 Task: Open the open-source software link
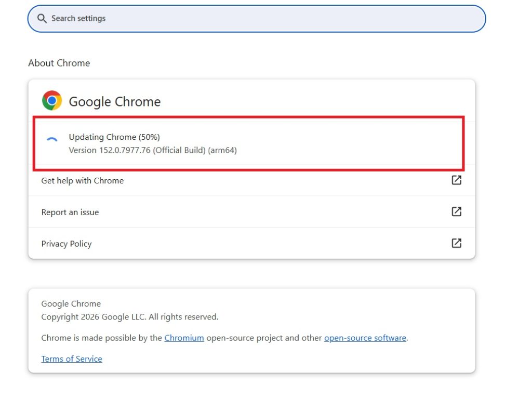[x=365, y=338]
